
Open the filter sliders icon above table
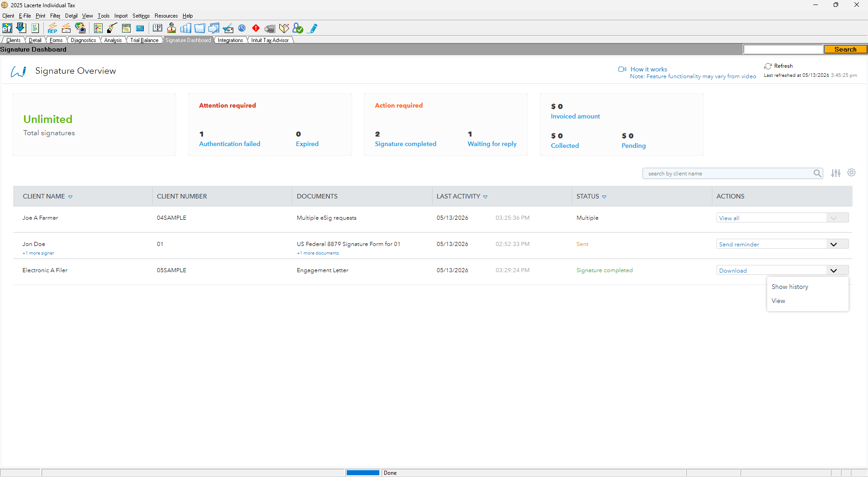coord(836,173)
